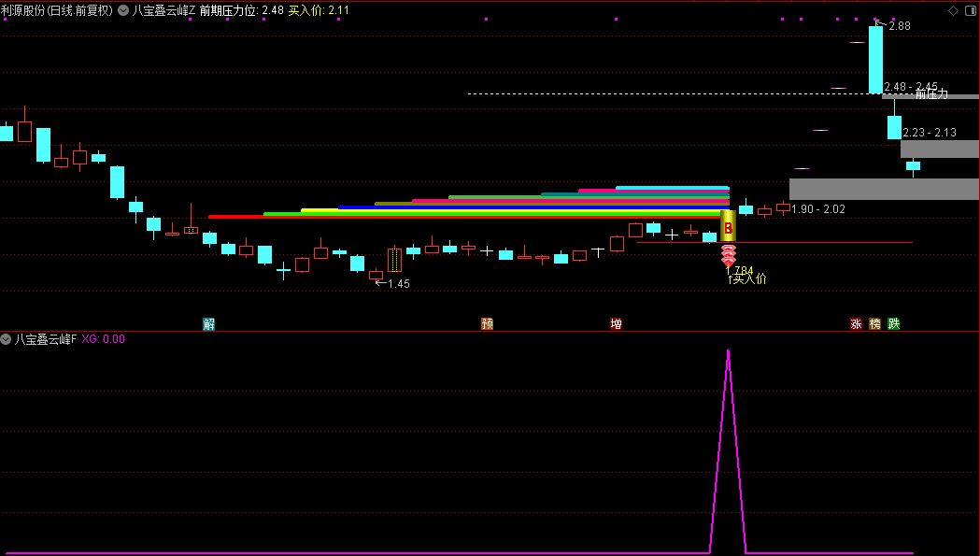Open the dropdown beside 利源股份 chart title
The height and width of the screenshot is (556, 980).
[123, 10]
